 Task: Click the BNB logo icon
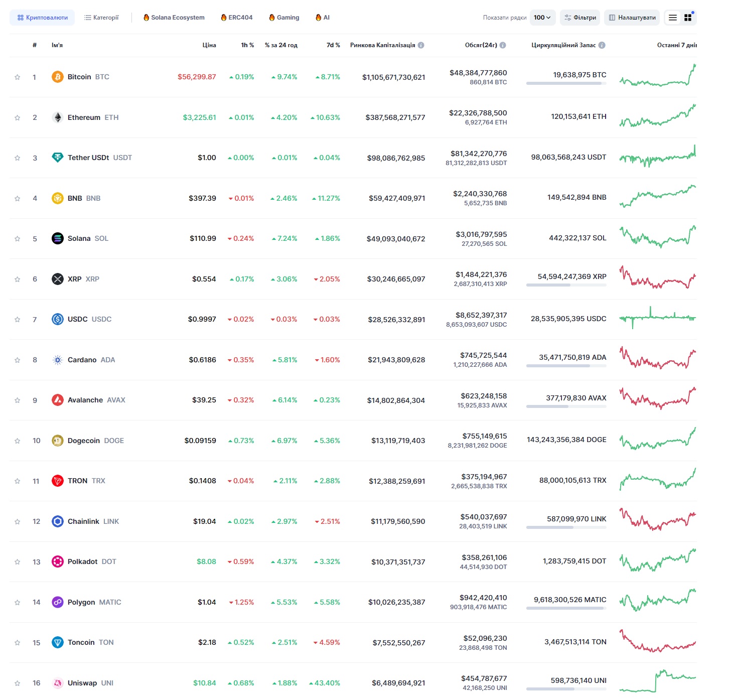click(58, 198)
